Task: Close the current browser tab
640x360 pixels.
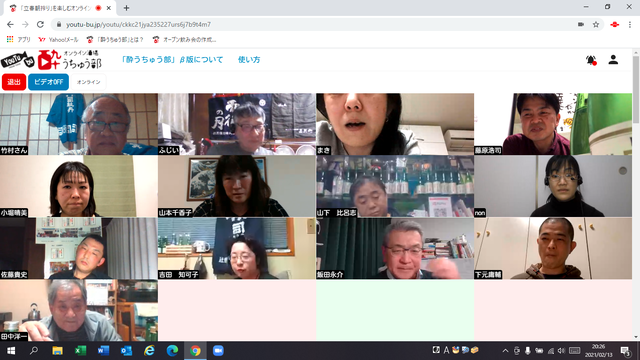Action: tap(109, 8)
